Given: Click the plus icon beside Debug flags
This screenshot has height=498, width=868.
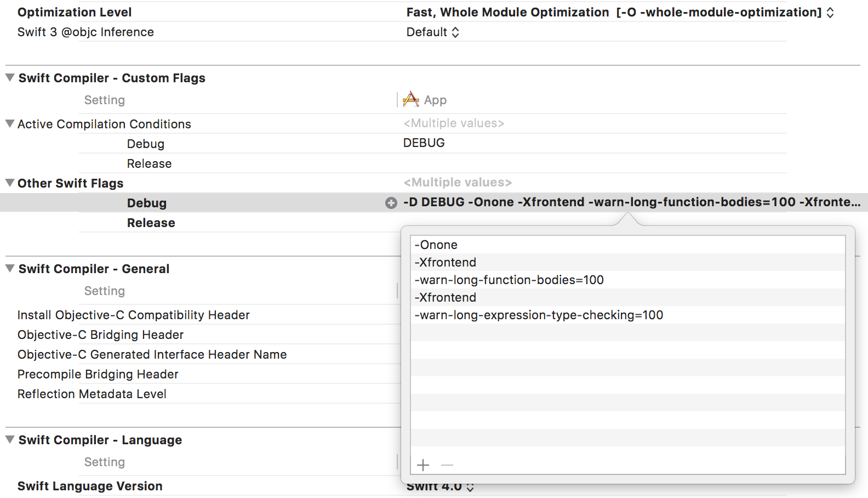Looking at the screenshot, I should (391, 203).
